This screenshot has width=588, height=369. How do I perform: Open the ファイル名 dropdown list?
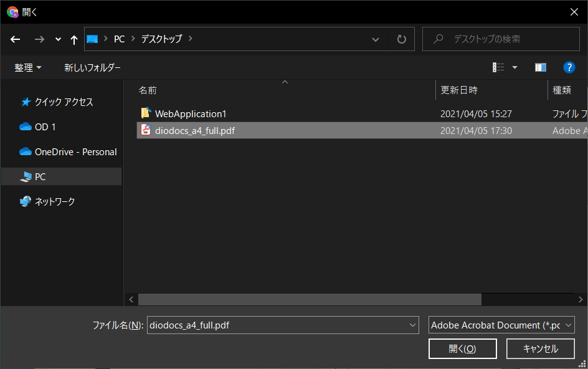[x=412, y=325]
